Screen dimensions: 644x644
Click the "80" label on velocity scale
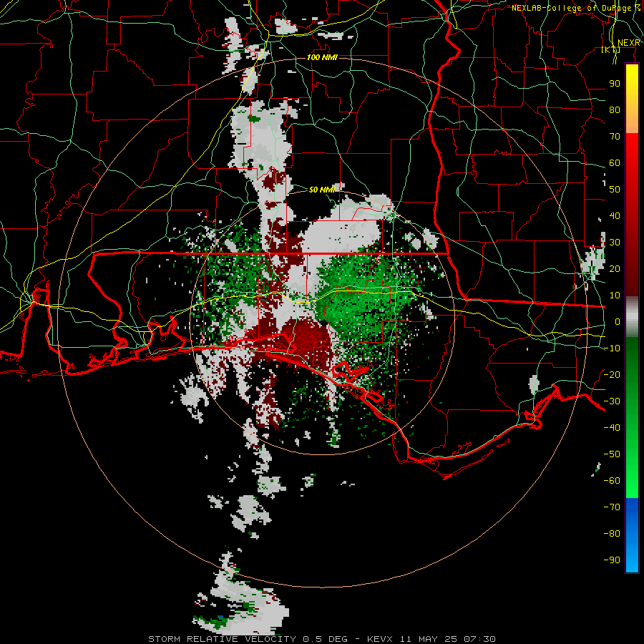pos(615,109)
